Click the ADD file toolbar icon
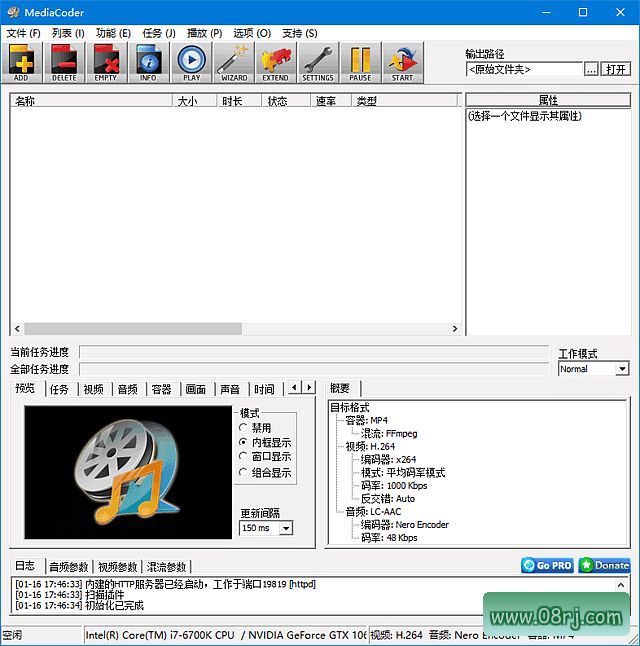The image size is (640, 646). click(x=21, y=63)
